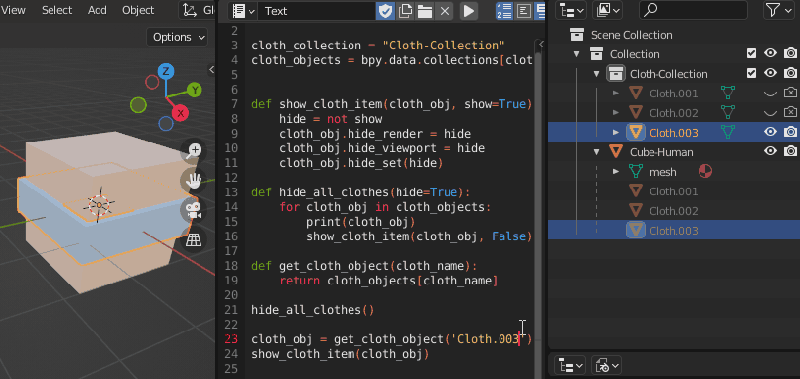Click the Cloth-Collection collection icon
Image resolution: width=800 pixels, height=379 pixels.
click(616, 73)
